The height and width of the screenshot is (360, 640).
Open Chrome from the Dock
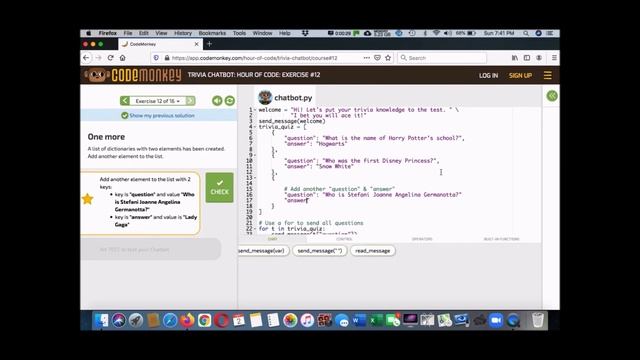204,320
